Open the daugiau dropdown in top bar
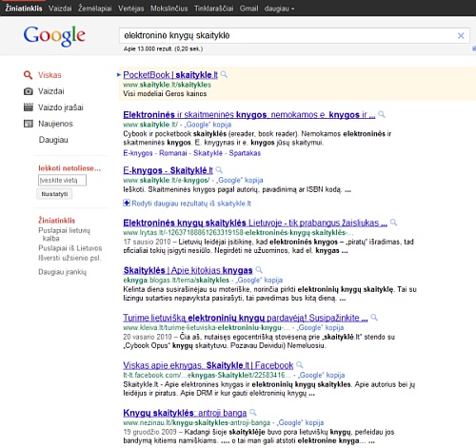This screenshot has width=476, height=448. [x=279, y=9]
